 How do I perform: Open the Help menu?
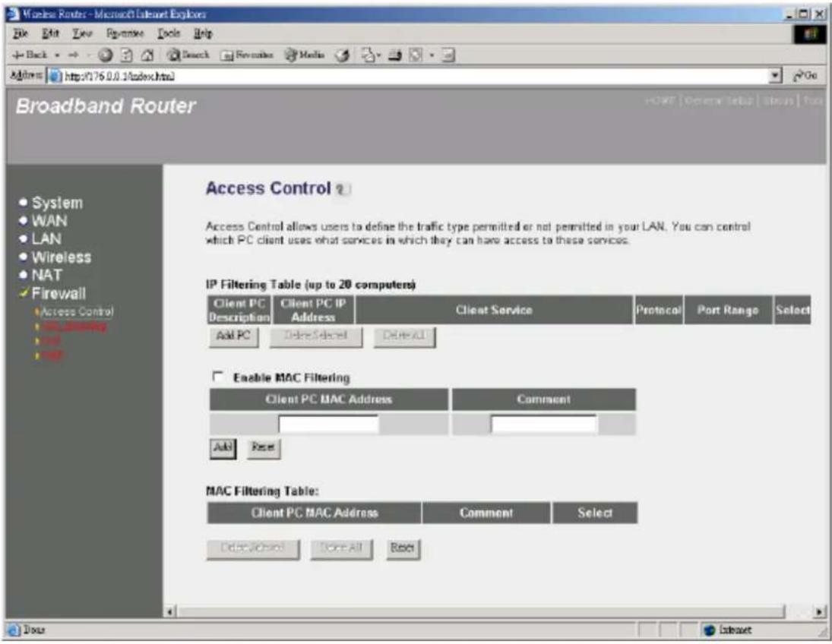pyautogui.click(x=203, y=34)
